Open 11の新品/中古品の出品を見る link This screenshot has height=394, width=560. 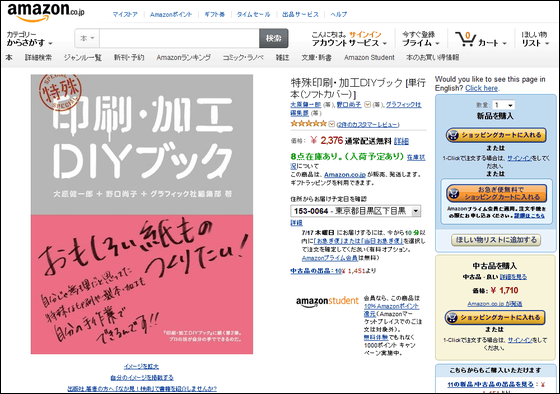tap(490, 384)
